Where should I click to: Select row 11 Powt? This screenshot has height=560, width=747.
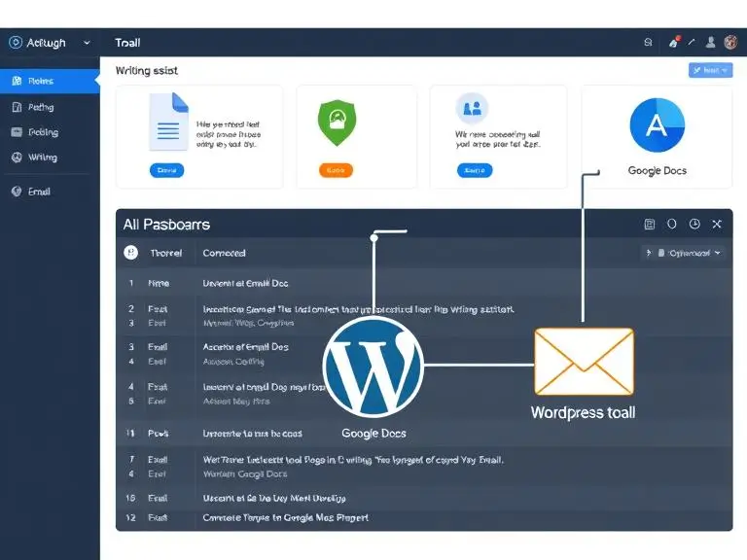pyautogui.click(x=424, y=434)
